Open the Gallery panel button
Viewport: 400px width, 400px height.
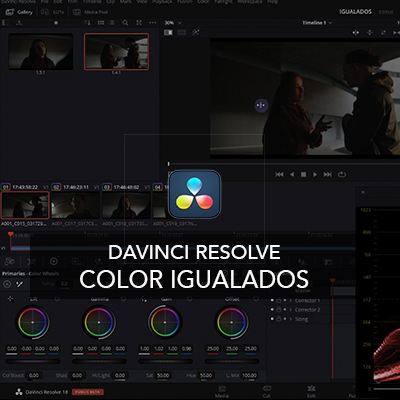click(x=19, y=12)
